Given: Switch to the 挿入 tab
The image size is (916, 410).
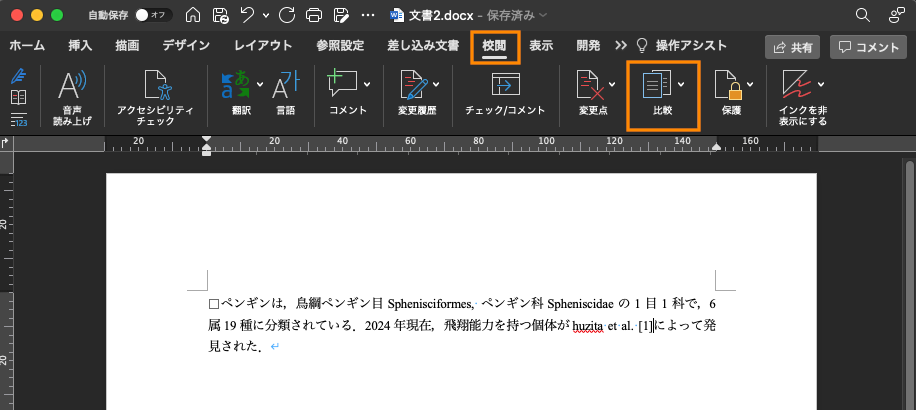Looking at the screenshot, I should point(80,46).
